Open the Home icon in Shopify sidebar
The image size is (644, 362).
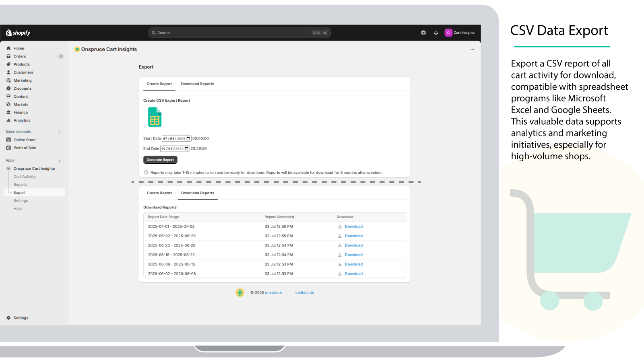coord(8,48)
